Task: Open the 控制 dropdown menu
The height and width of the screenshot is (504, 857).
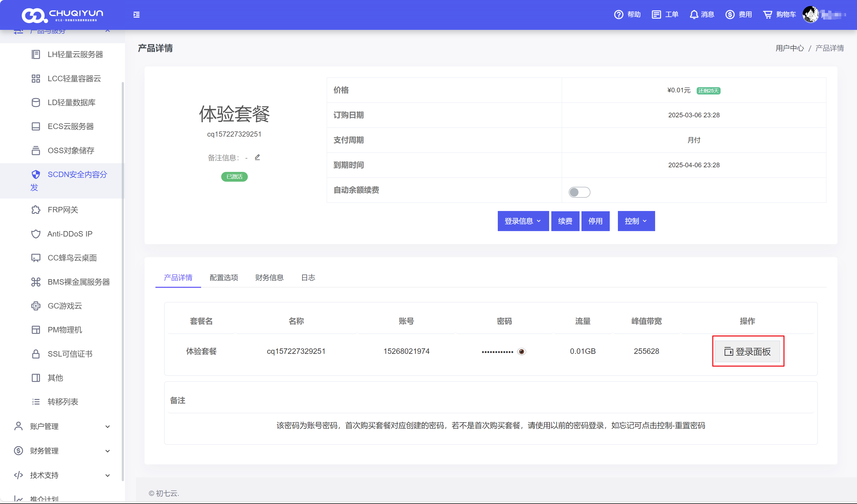Action: tap(636, 221)
